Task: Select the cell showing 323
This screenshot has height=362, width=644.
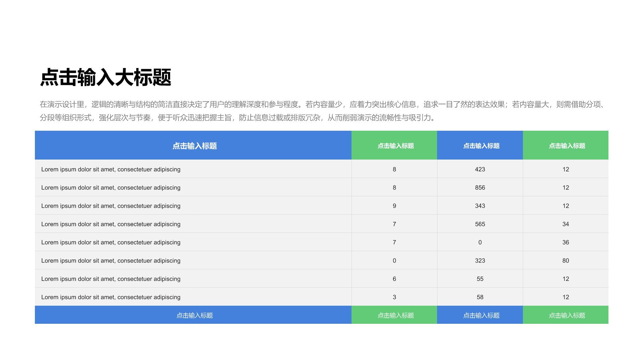Action: [x=480, y=260]
